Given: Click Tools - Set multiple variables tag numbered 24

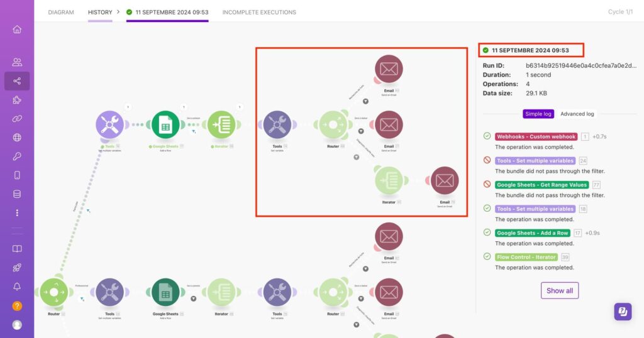Looking at the screenshot, I should [x=535, y=161].
